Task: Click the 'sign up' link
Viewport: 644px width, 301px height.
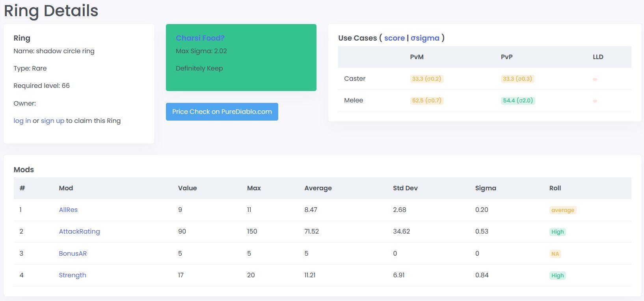Action: click(52, 121)
